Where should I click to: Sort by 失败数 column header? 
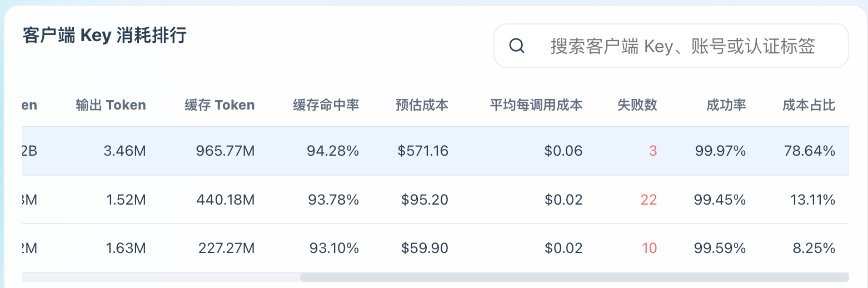pos(637,105)
